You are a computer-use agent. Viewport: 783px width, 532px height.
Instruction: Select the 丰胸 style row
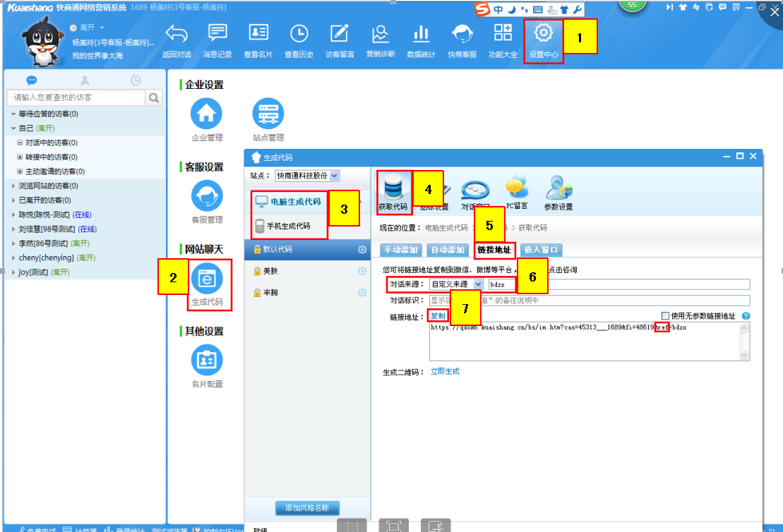307,292
